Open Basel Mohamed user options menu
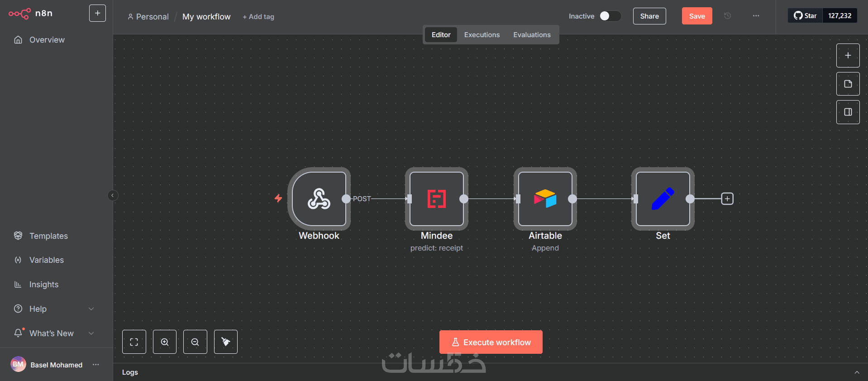This screenshot has width=868, height=381. point(96,365)
